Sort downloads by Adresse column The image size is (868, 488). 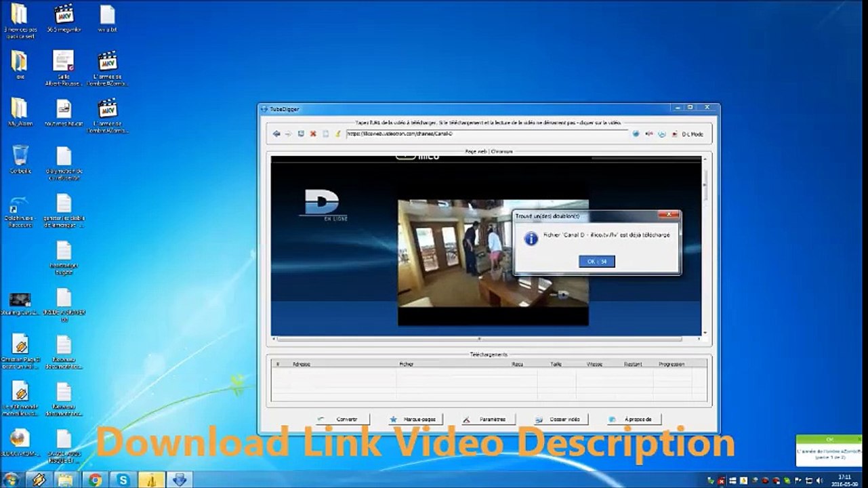click(x=343, y=365)
